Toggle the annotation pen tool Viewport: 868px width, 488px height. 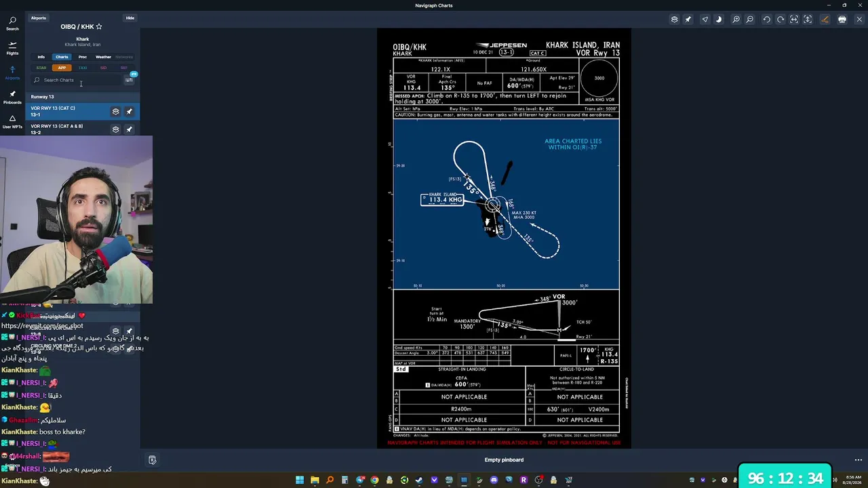pos(825,20)
